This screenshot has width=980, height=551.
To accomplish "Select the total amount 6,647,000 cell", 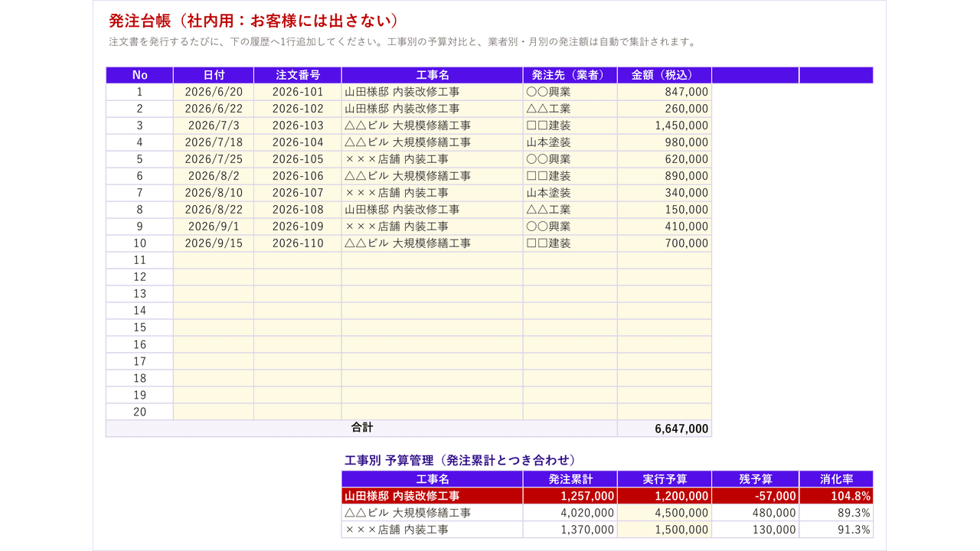I will [665, 429].
